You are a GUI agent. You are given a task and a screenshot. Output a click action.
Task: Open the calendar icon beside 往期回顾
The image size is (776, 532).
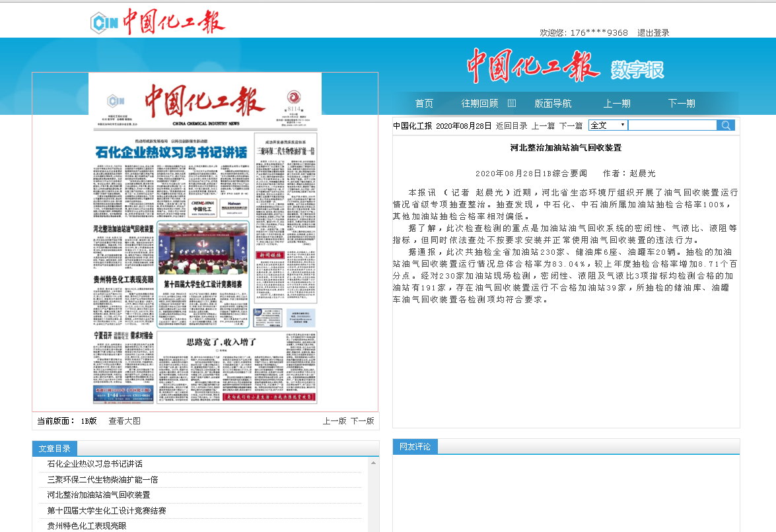click(x=511, y=103)
